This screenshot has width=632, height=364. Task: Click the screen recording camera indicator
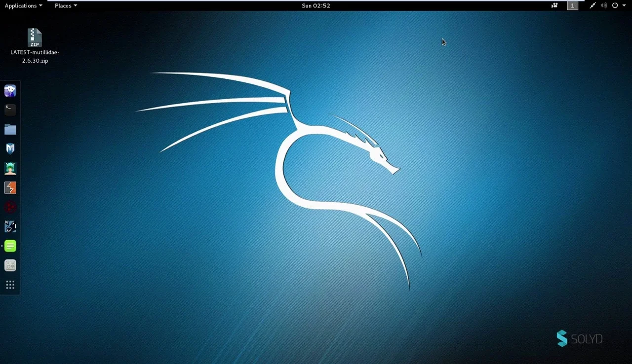[555, 5]
